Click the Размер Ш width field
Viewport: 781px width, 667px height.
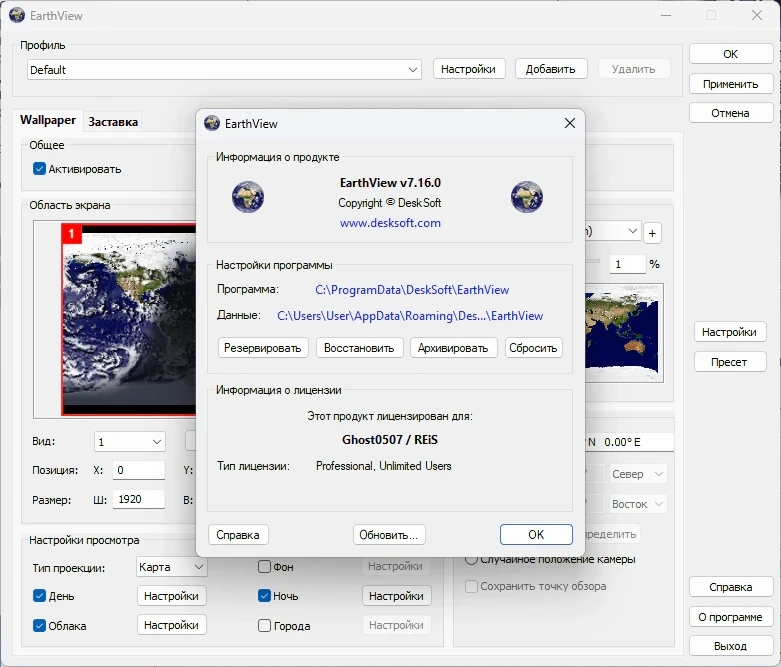tap(139, 499)
